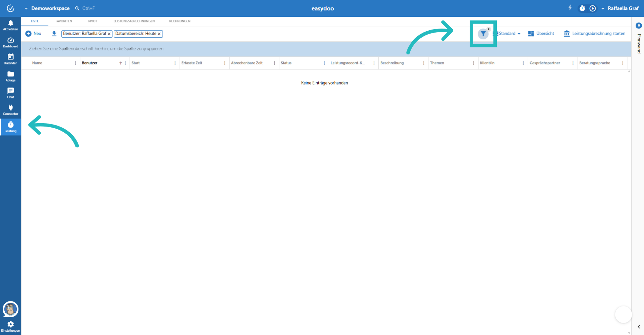Sort by the Name column header
The width and height of the screenshot is (644, 335).
click(x=37, y=63)
